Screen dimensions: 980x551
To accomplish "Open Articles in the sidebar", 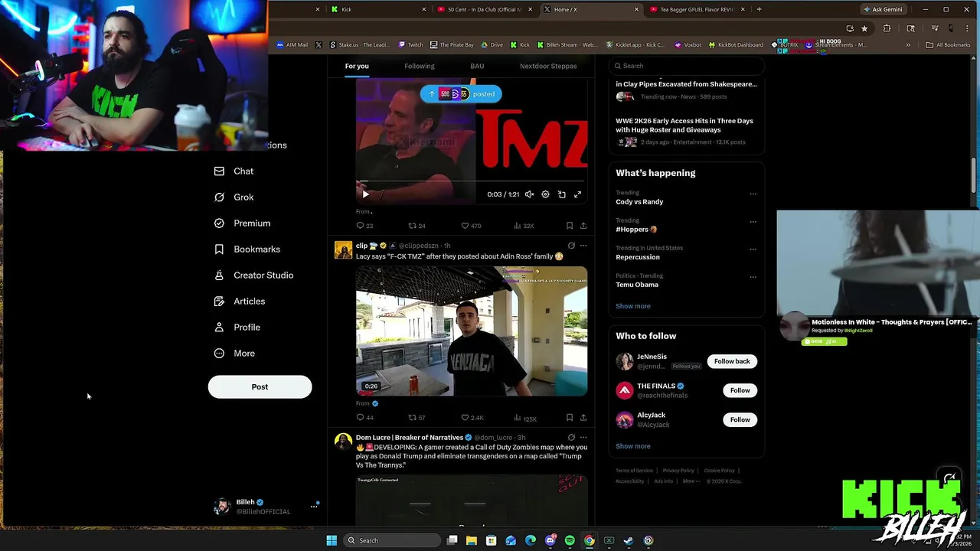I will pos(240,302).
